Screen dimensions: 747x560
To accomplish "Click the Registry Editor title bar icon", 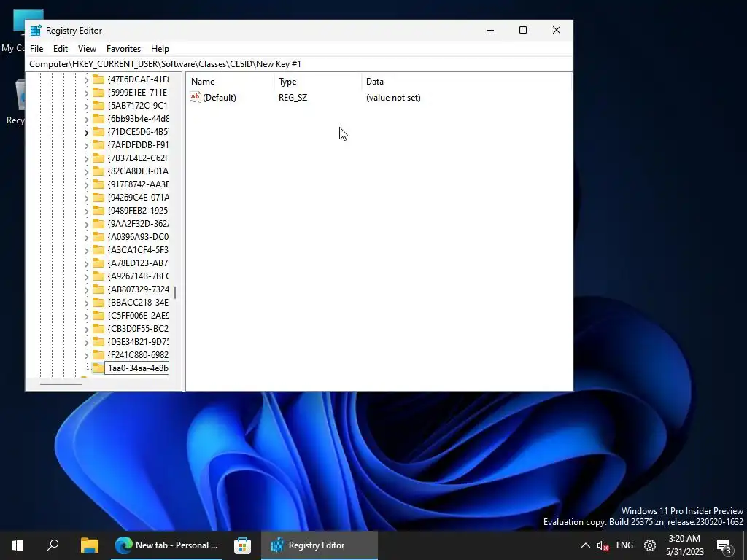I will (36, 31).
